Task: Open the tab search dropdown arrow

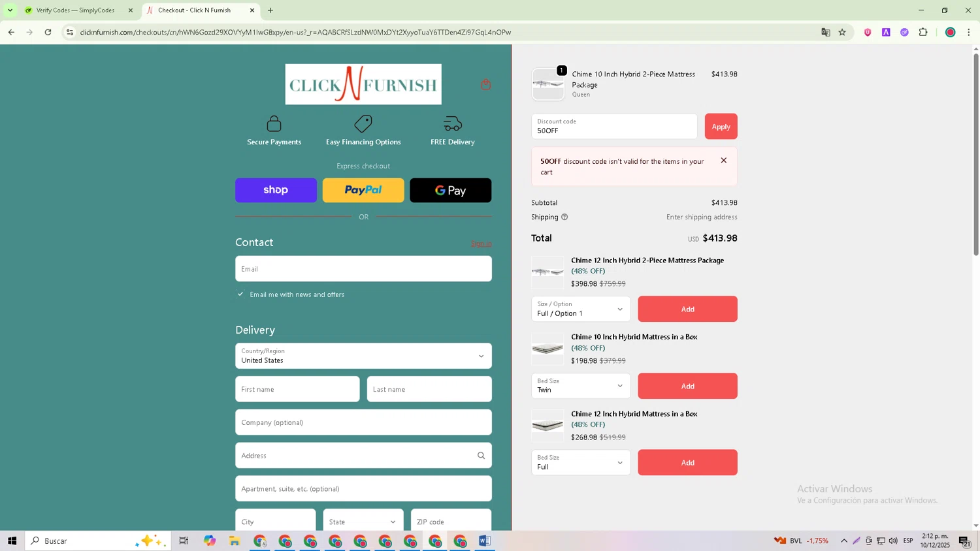Action: click(x=10, y=10)
